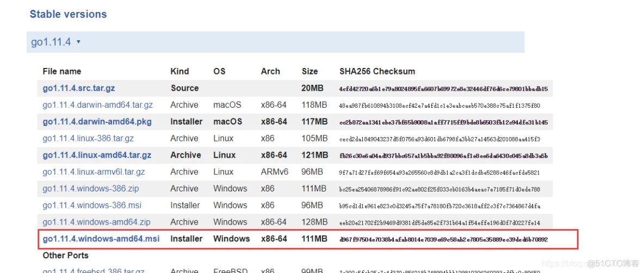Click the Other Ports label
Viewport: 644px width, 273px height.
(x=66, y=256)
